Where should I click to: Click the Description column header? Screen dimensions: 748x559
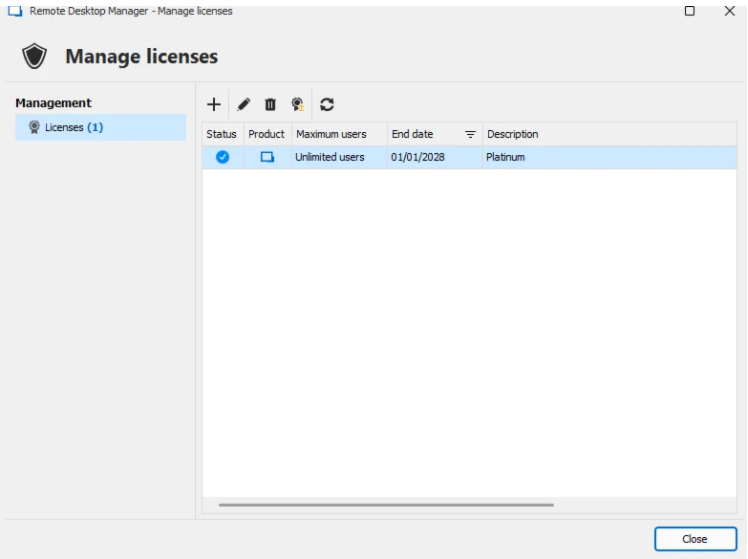[512, 134]
